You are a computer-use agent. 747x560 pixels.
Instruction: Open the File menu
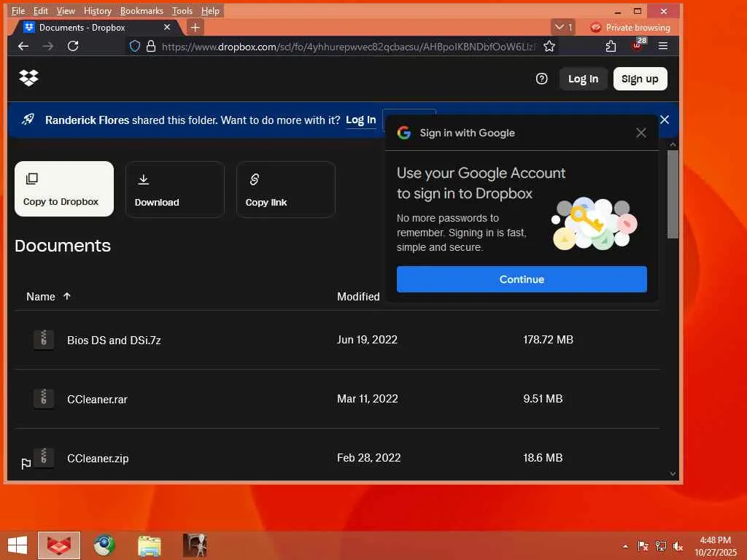[18, 10]
